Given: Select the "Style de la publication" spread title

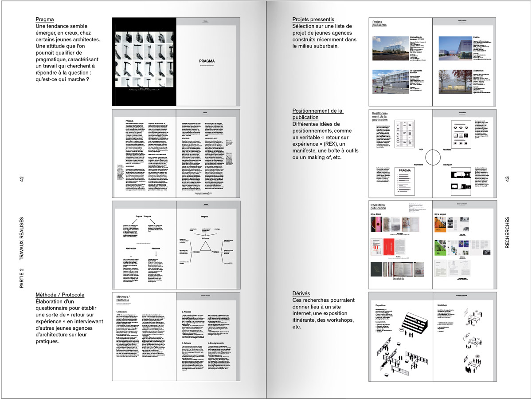Looking at the screenshot, I should 379,207.
